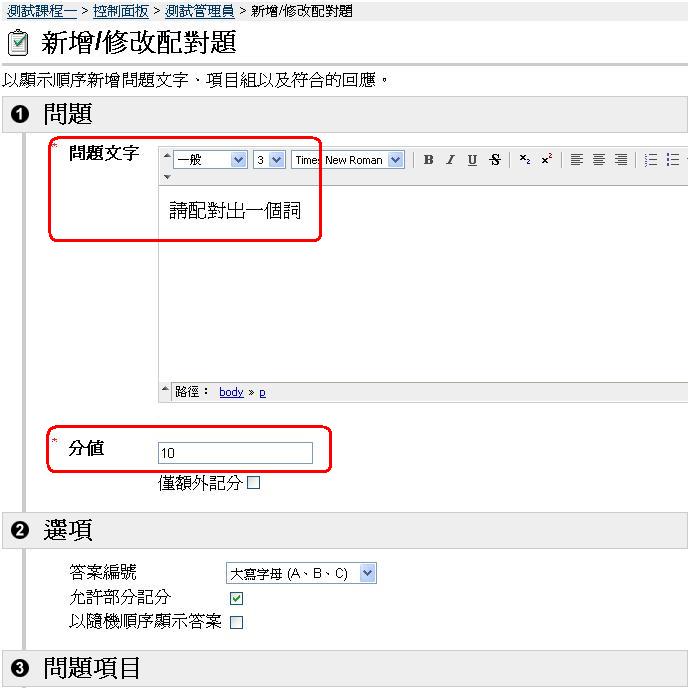Enable 以隨機順序顯示答案 checkbox
Viewport: 690px width, 688px height.
237,623
